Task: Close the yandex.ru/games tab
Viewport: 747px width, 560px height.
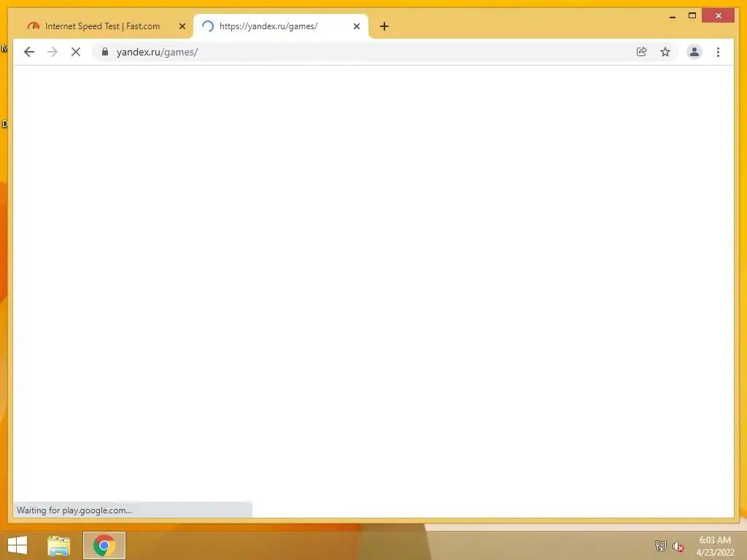Action: pyautogui.click(x=356, y=26)
